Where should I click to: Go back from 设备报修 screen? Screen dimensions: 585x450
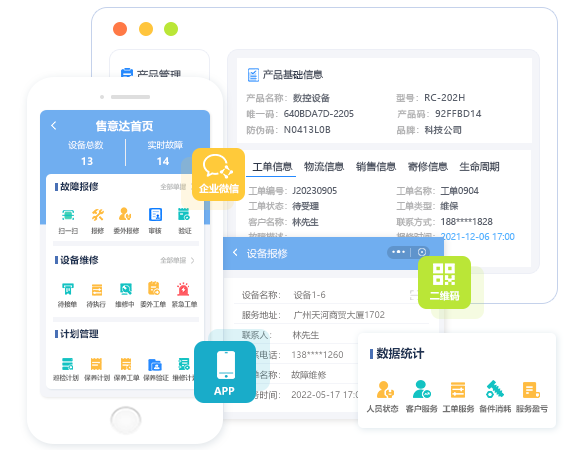[235, 253]
